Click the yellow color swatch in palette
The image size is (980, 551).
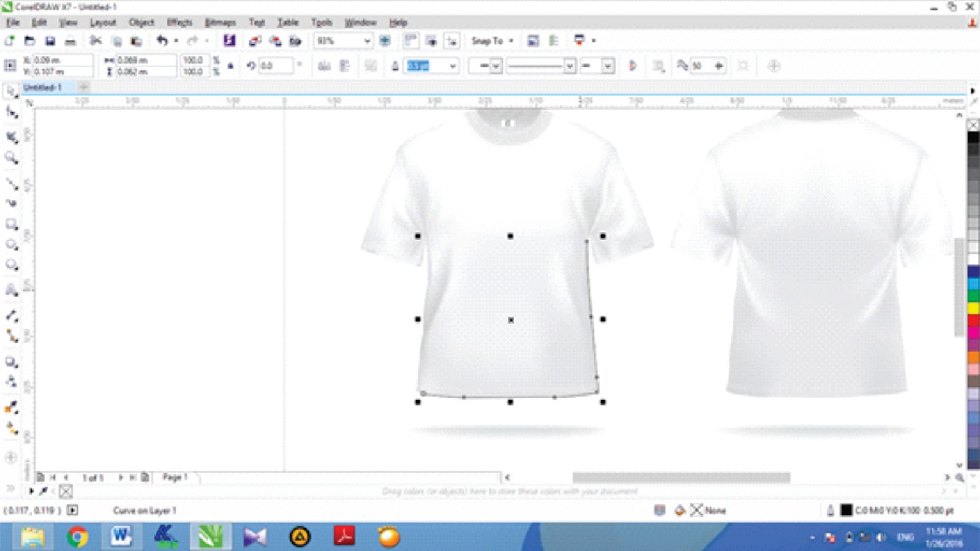(x=973, y=308)
